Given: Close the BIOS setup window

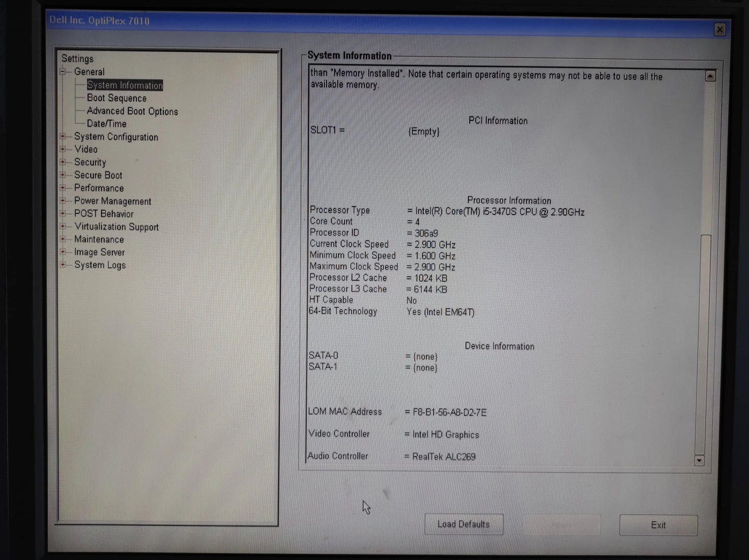Looking at the screenshot, I should tap(719, 30).
